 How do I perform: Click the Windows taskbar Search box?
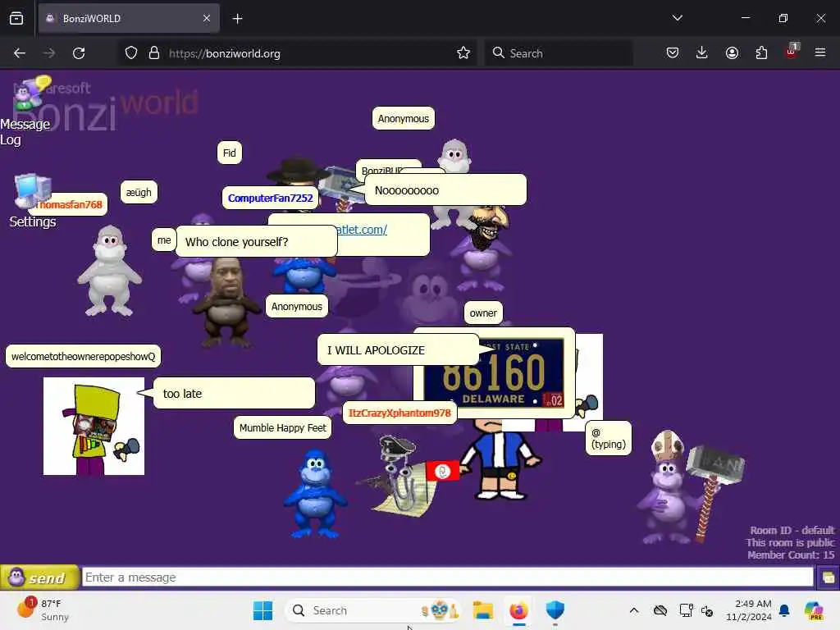373,610
